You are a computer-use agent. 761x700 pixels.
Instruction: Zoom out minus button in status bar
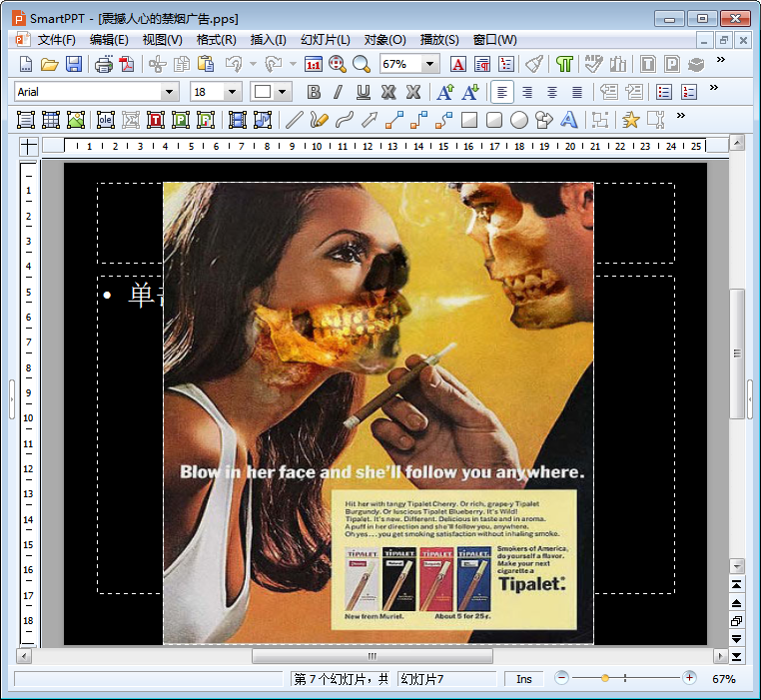coord(561,678)
